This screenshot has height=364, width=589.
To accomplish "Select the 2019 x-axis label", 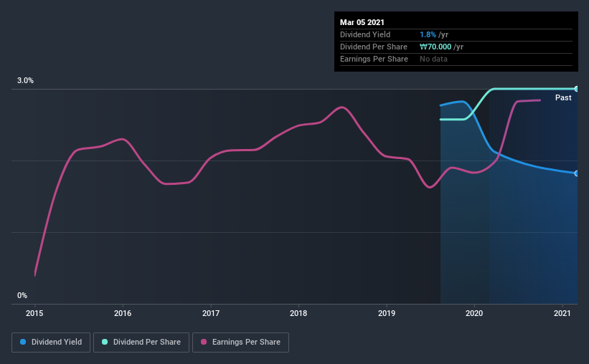I will pos(387,313).
